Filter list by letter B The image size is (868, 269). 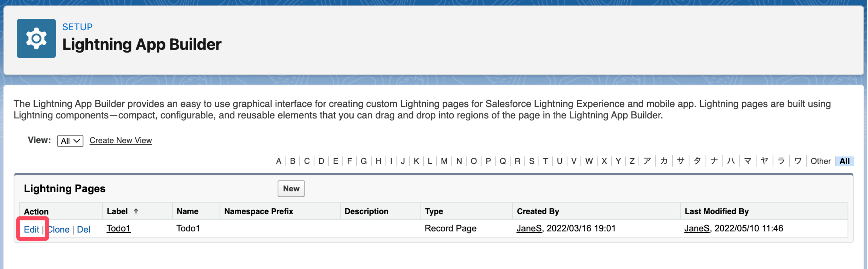pos(293,161)
